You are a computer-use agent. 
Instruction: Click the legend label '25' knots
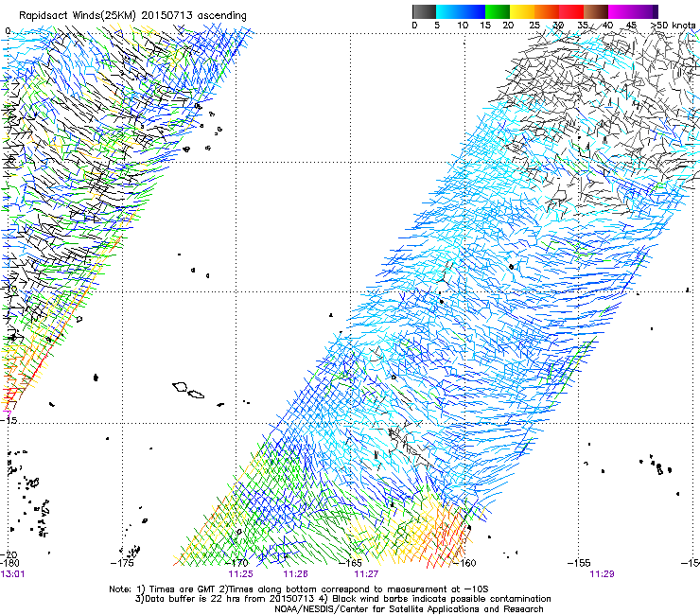(x=534, y=26)
